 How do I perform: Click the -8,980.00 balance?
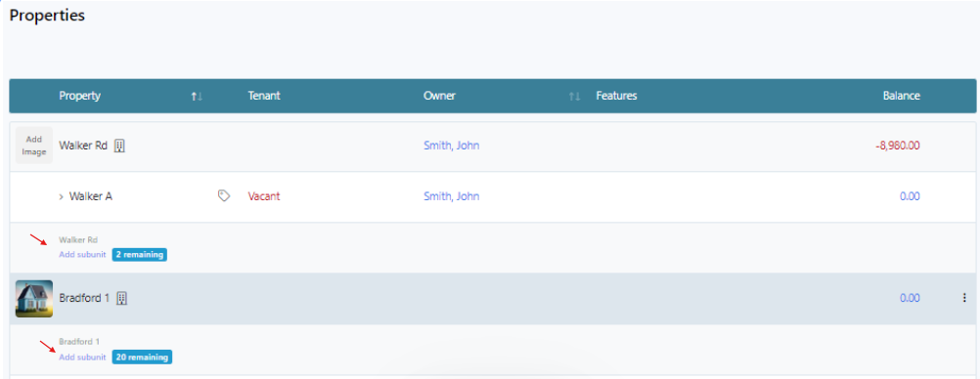(x=898, y=147)
